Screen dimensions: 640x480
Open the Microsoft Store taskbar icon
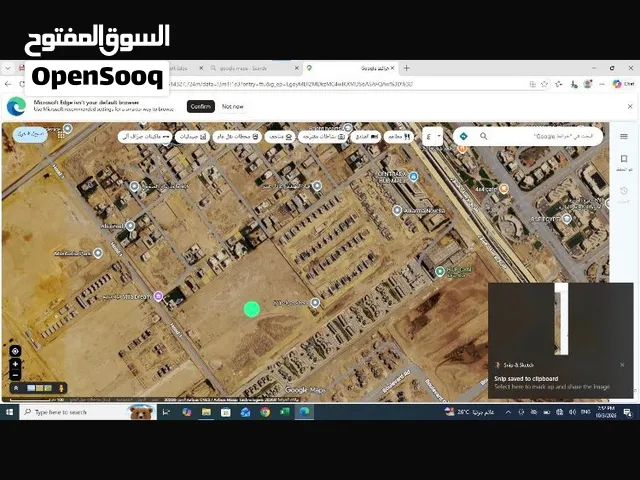coord(226,412)
